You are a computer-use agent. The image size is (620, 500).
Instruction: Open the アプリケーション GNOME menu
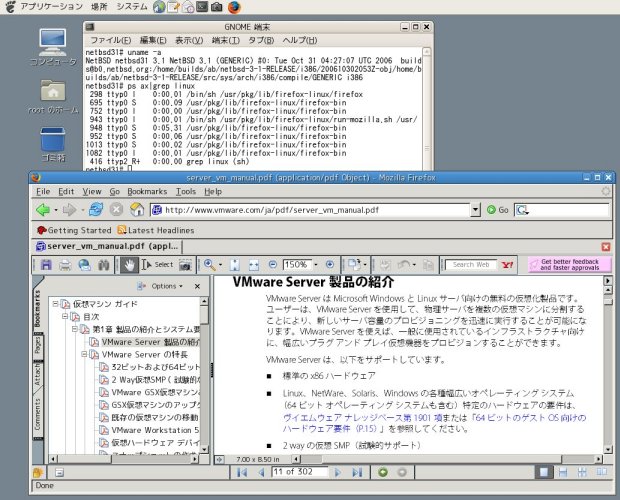click(51, 7)
